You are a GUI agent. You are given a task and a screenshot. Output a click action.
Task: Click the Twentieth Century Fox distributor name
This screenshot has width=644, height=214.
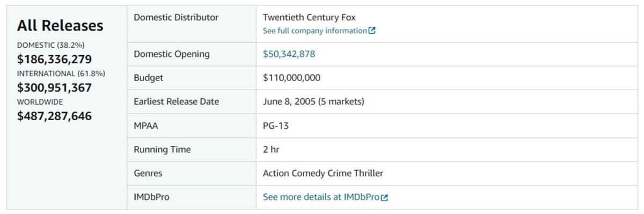(x=309, y=17)
